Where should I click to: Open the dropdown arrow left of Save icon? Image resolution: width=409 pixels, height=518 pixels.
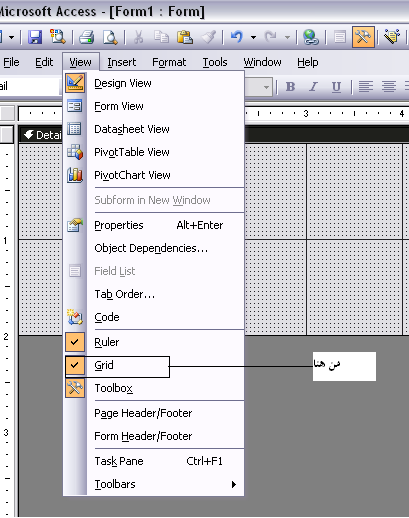tap(11, 37)
